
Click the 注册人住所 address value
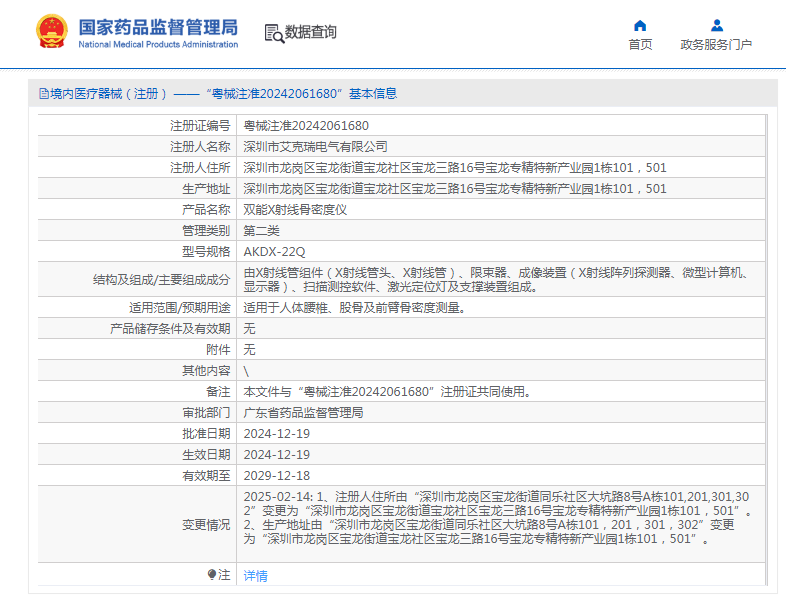click(455, 168)
